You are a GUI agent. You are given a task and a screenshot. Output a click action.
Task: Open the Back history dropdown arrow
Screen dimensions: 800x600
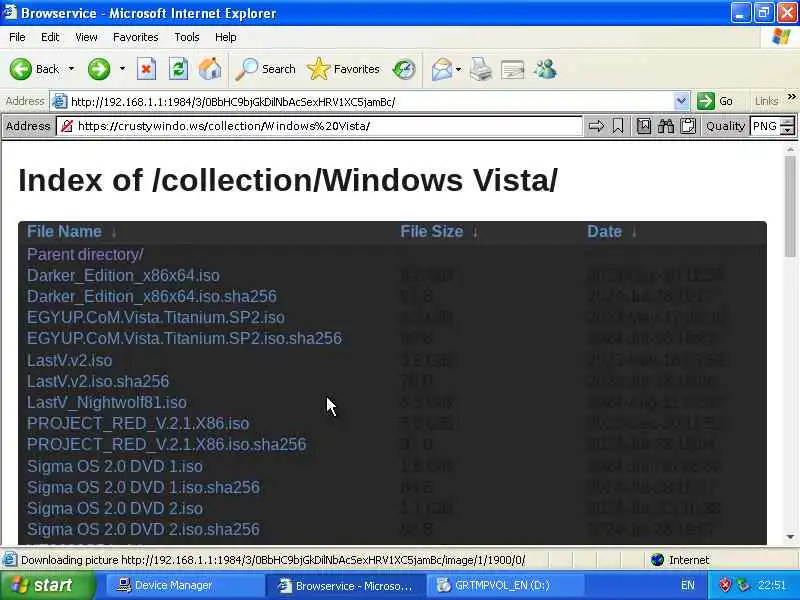[71, 69]
